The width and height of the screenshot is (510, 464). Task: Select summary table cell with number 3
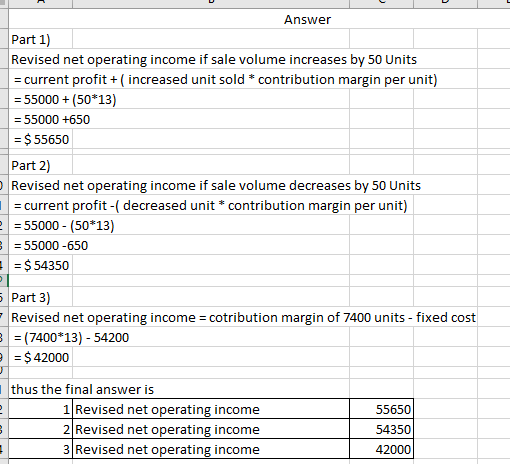tap(41, 449)
